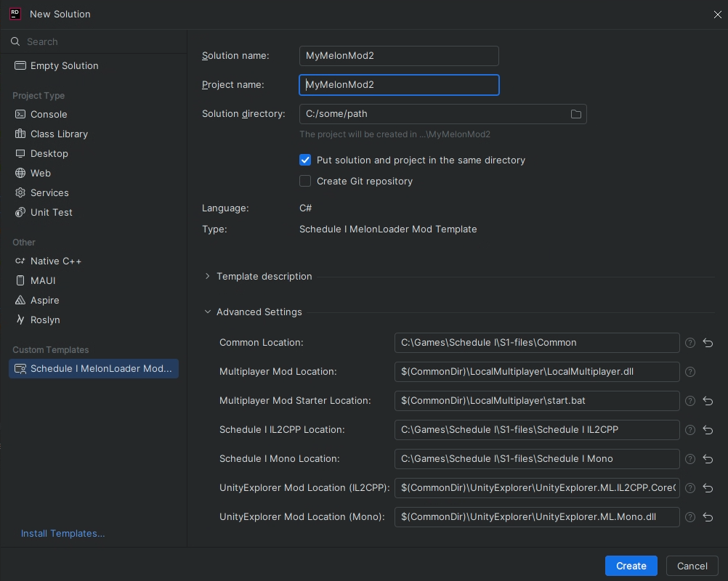The image size is (728, 581).
Task: Choose Schedule I MelonLoader Mod custom template
Action: point(93,368)
